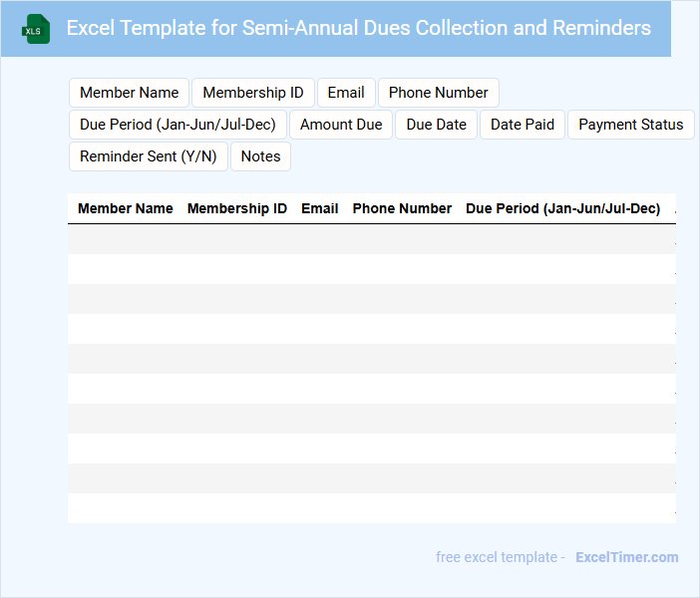Screen dimensions: 700x598
Task: Open the ExcelTimer.com link
Action: pos(626,557)
